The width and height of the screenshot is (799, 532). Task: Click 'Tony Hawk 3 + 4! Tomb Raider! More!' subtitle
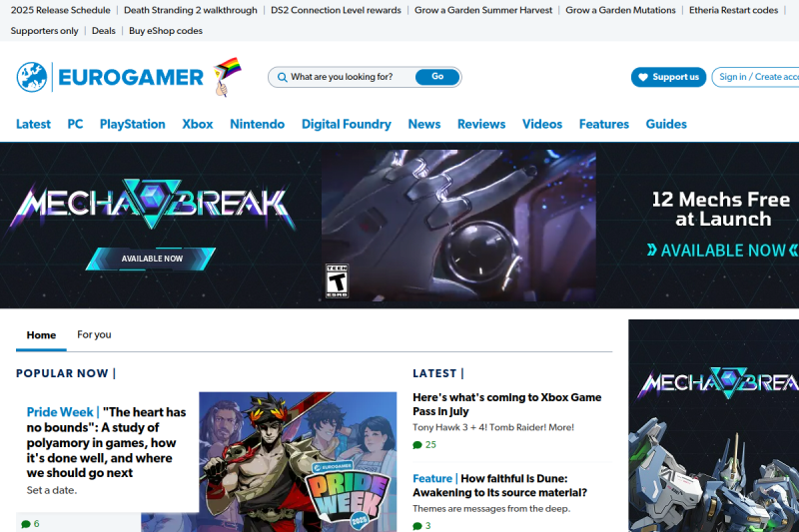pos(493,427)
